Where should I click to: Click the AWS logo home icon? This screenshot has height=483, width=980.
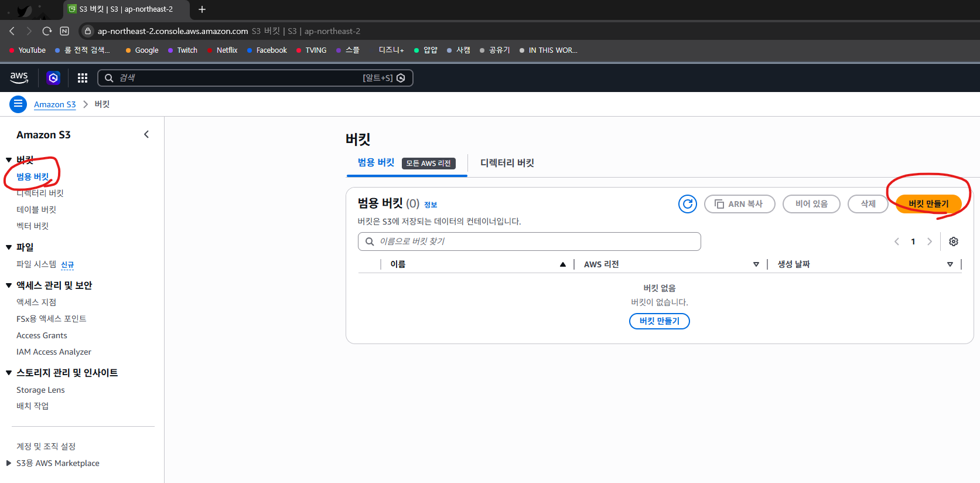[19, 77]
